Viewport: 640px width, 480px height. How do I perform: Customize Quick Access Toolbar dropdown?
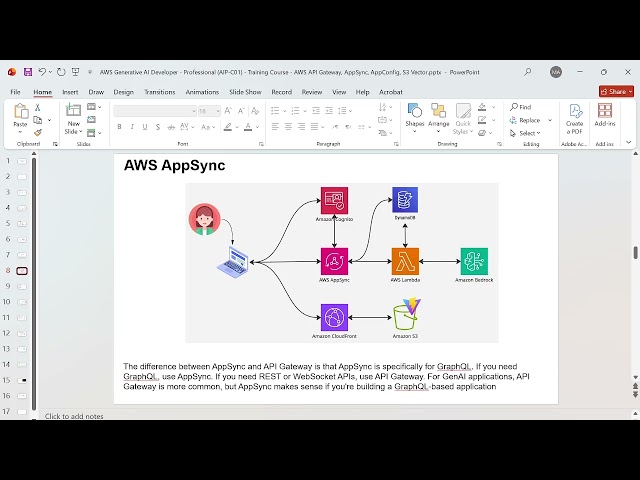click(x=90, y=72)
